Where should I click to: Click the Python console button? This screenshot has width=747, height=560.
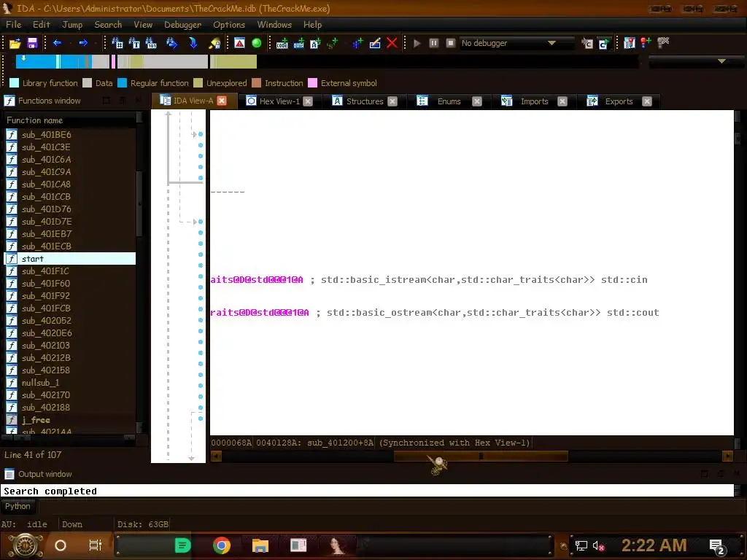[18, 506]
